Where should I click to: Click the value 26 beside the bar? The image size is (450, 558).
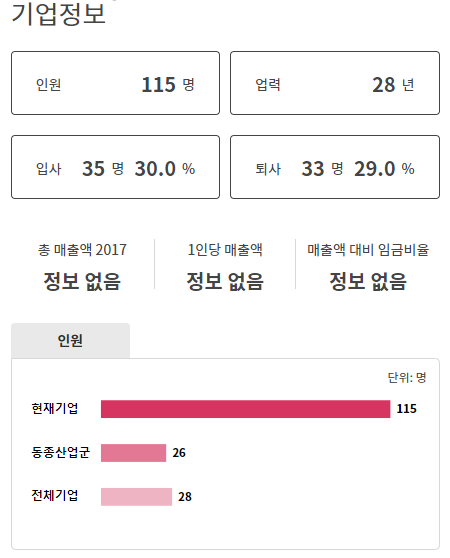click(179, 453)
